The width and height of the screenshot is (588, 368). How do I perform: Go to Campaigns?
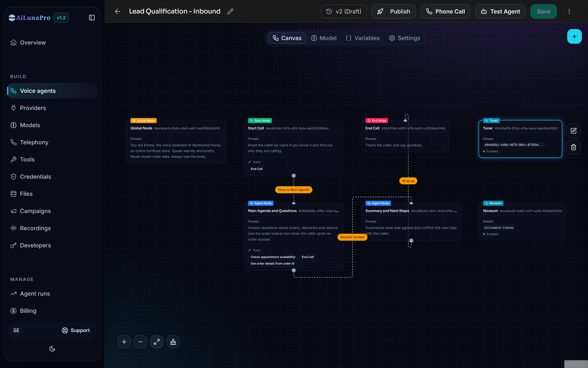click(52, 211)
